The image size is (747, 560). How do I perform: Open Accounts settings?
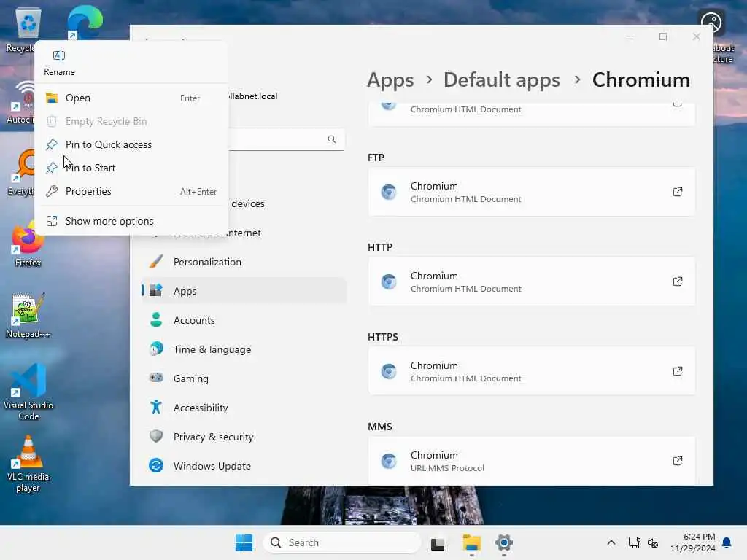244,320
